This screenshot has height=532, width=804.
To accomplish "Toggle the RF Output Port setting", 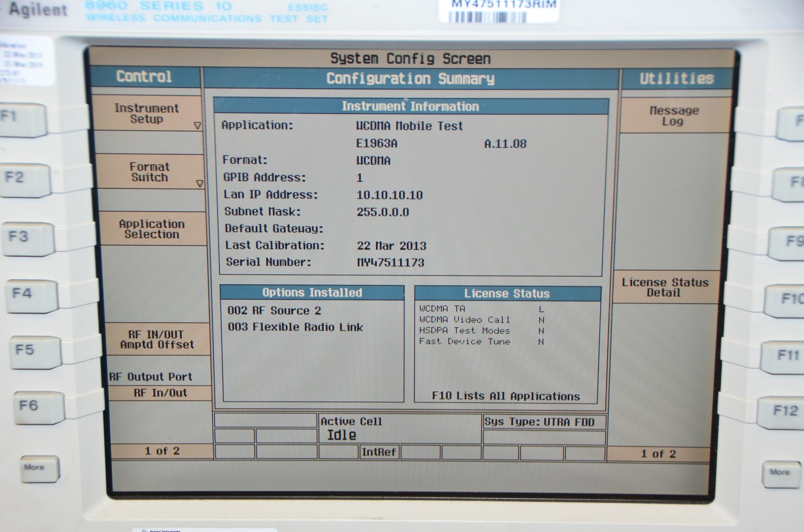I will 159,385.
